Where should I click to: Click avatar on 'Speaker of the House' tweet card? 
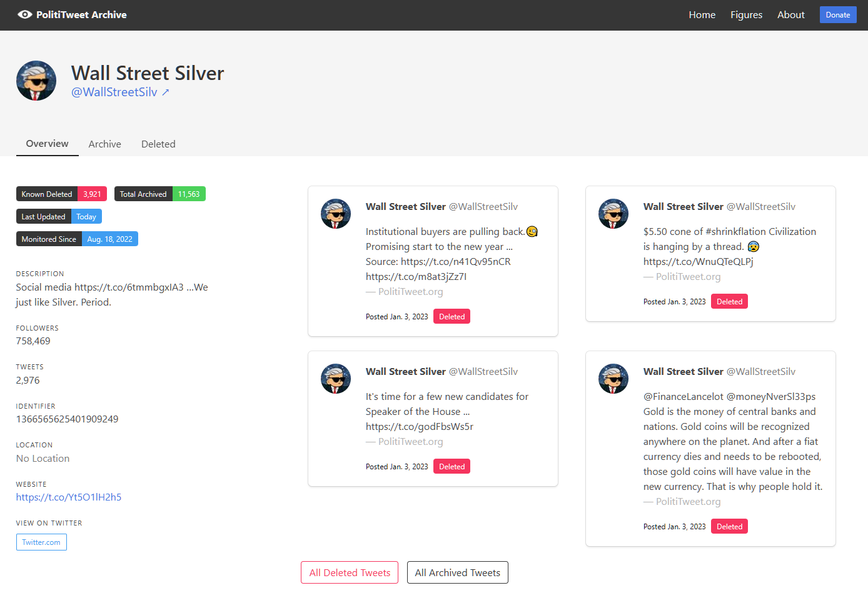336,379
